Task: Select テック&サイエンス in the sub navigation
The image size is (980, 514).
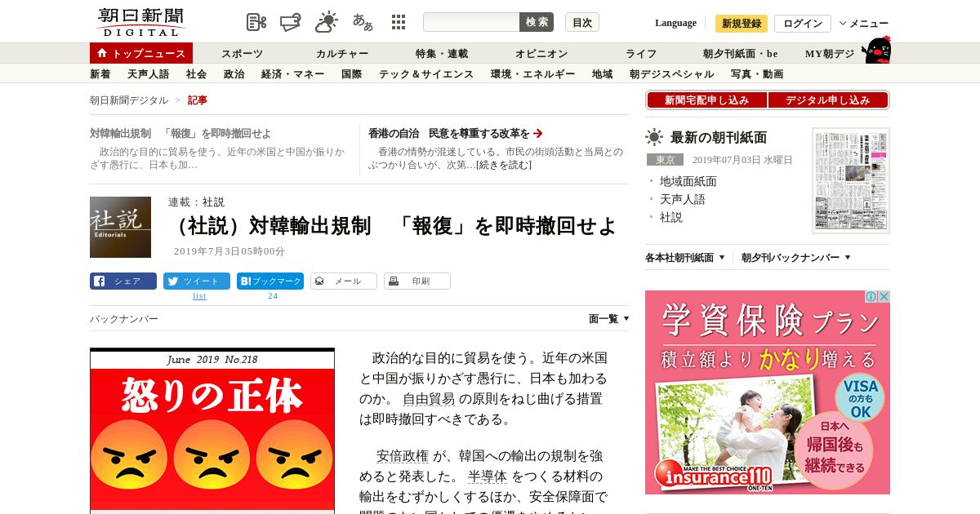Action: coord(426,74)
